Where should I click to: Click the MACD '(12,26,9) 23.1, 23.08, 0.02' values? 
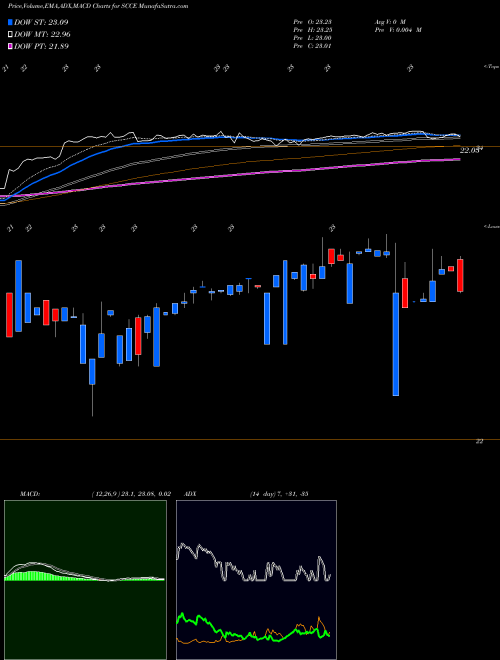(x=131, y=494)
